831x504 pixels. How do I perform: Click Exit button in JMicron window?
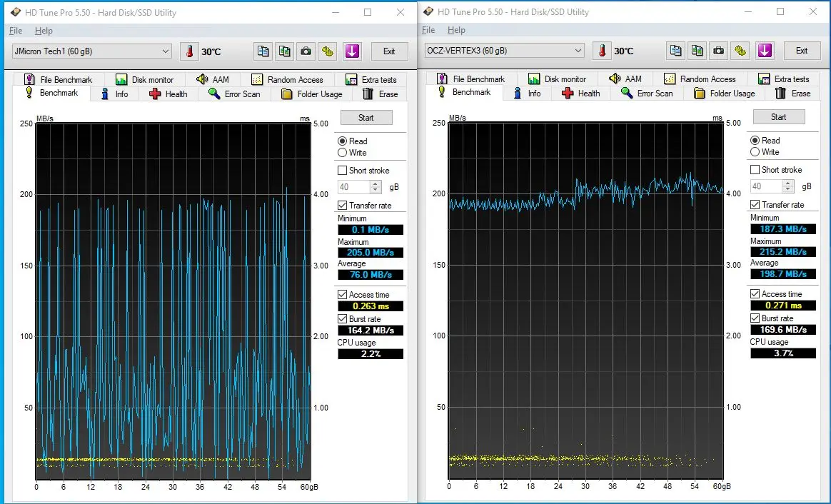pos(389,51)
